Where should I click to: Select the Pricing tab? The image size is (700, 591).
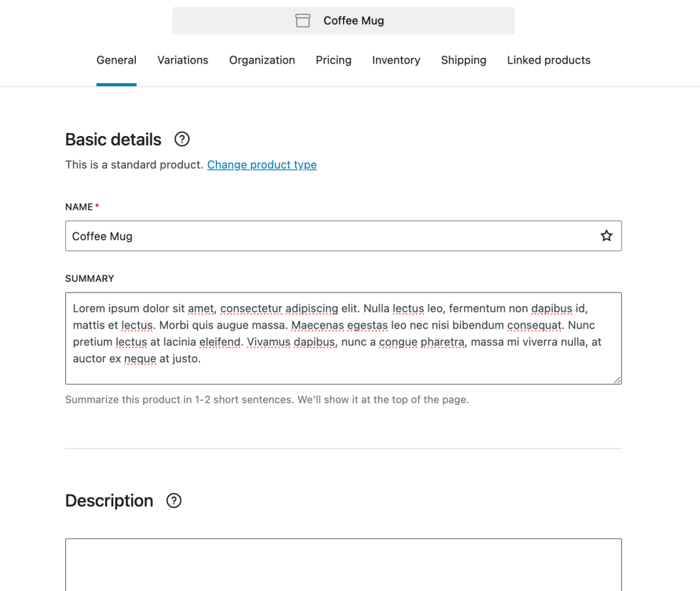[x=333, y=60]
